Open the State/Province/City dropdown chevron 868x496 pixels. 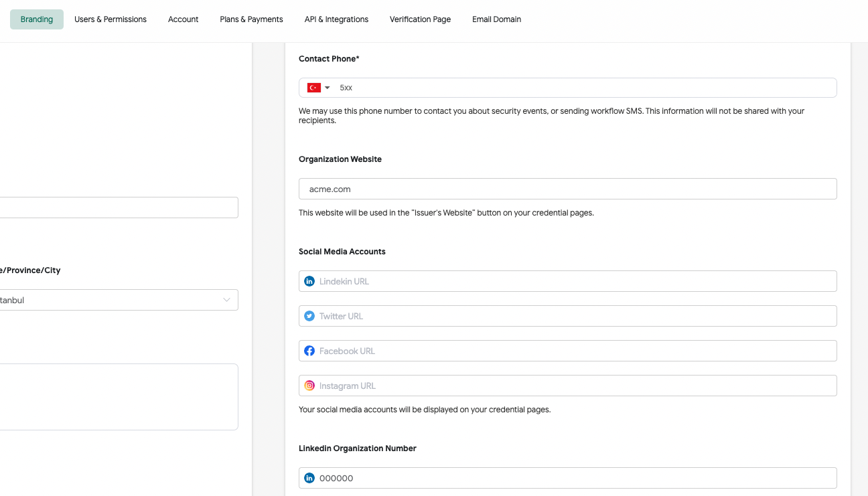pyautogui.click(x=226, y=300)
